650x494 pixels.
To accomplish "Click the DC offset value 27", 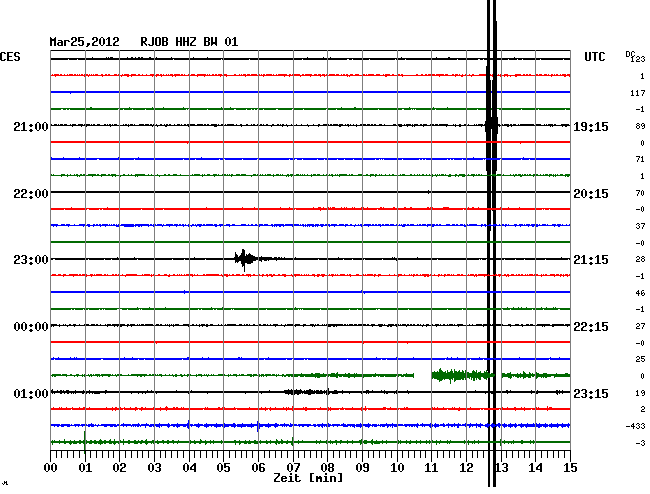I will pyautogui.click(x=640, y=326).
